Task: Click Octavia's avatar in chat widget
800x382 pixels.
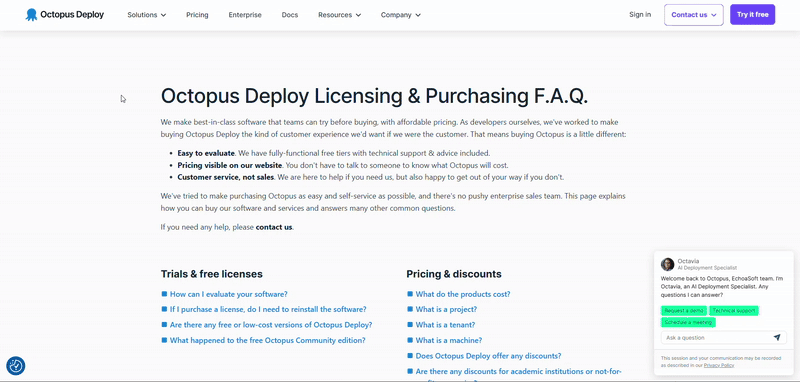Action: [667, 264]
